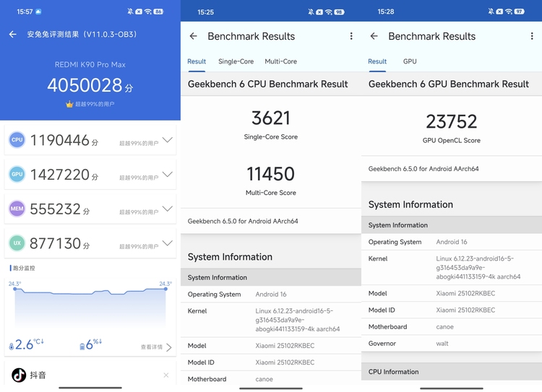
Task: Open 查看详情 monitoring details chevron
Action: (168, 347)
